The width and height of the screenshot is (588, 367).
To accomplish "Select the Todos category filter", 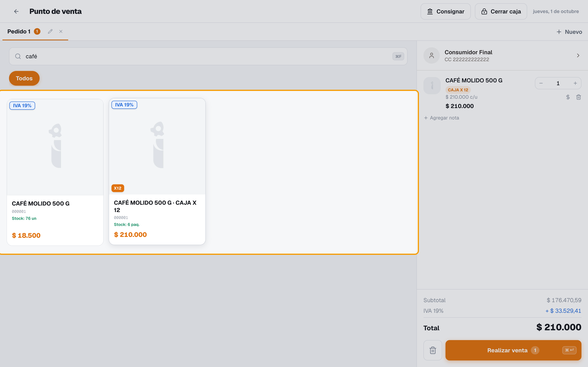I will pos(24,78).
